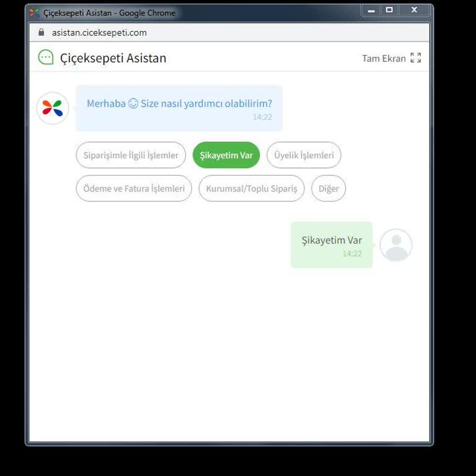Image resolution: width=476 pixels, height=476 pixels.
Task: Click the Tam Ekran label
Action: tap(384, 58)
